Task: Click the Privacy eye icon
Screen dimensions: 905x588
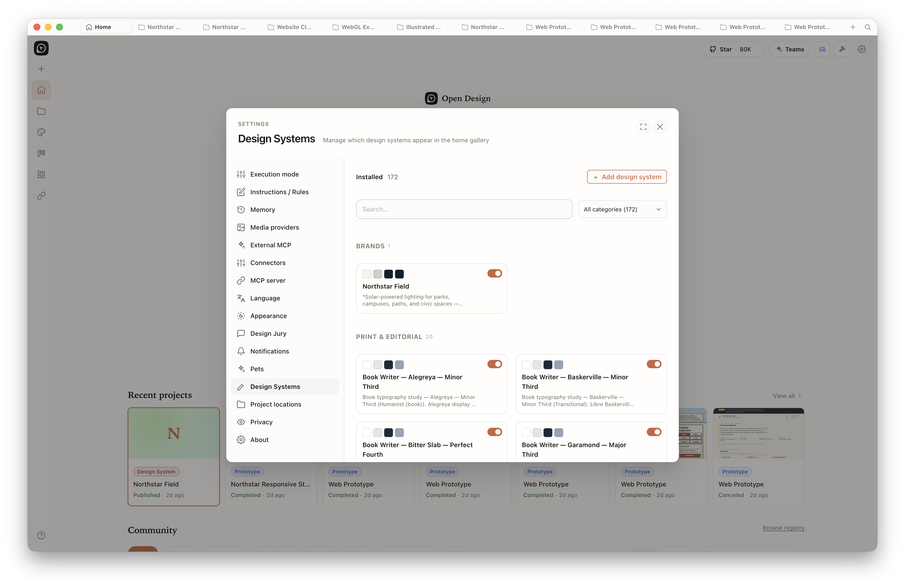Action: click(241, 422)
